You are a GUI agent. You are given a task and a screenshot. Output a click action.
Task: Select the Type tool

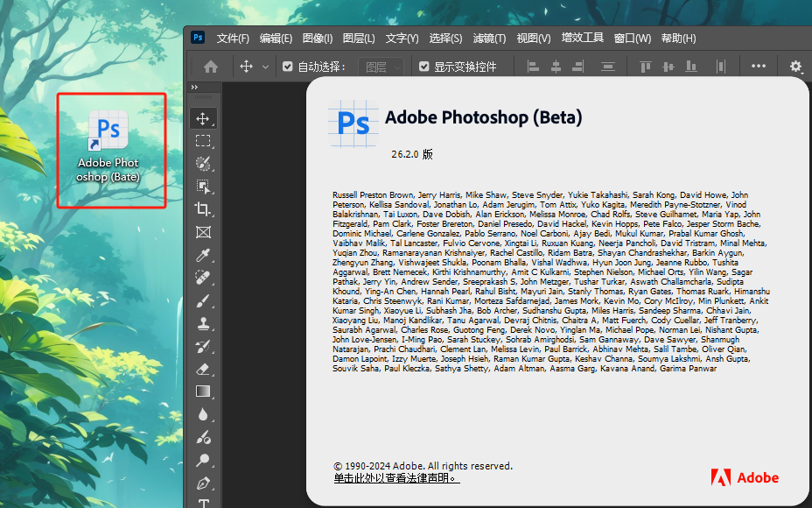point(203,503)
